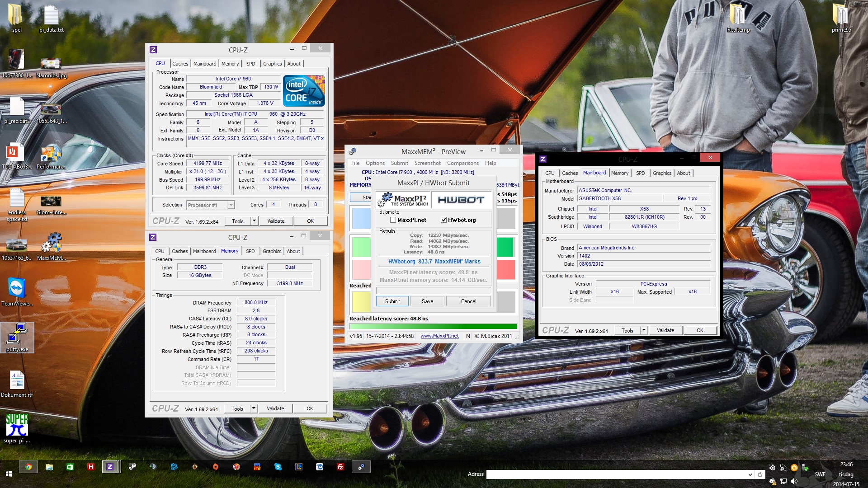Open SPD tab in top CPU-Z window
Screen dimensions: 868x488
point(251,64)
